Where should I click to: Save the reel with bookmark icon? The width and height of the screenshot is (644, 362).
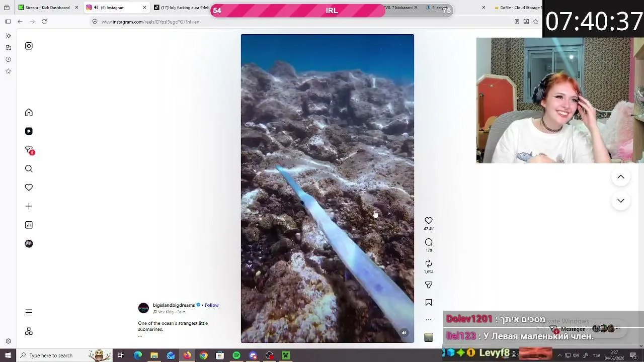point(429,303)
